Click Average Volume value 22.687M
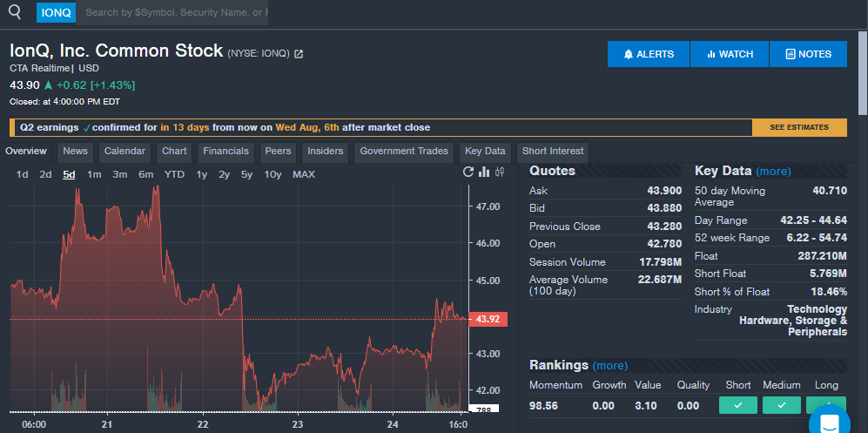 (x=660, y=280)
